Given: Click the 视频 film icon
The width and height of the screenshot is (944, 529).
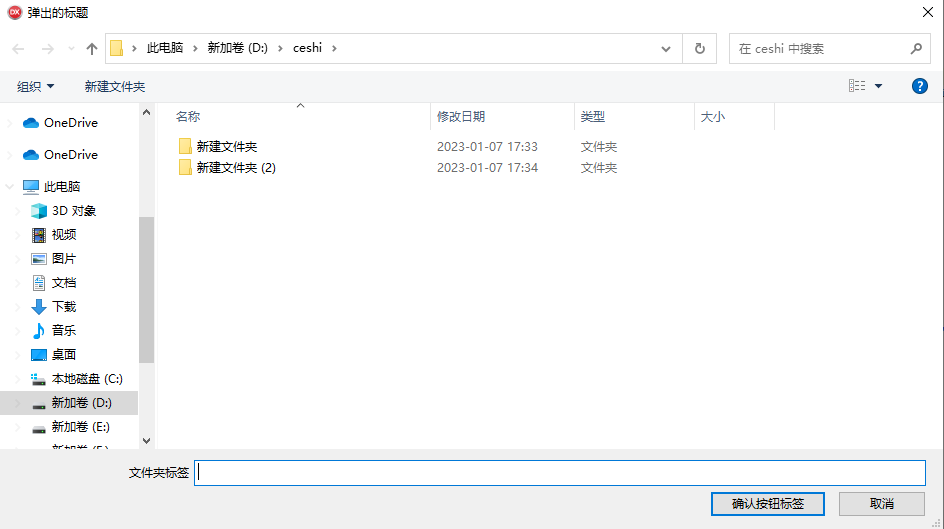Looking at the screenshot, I should (x=39, y=235).
